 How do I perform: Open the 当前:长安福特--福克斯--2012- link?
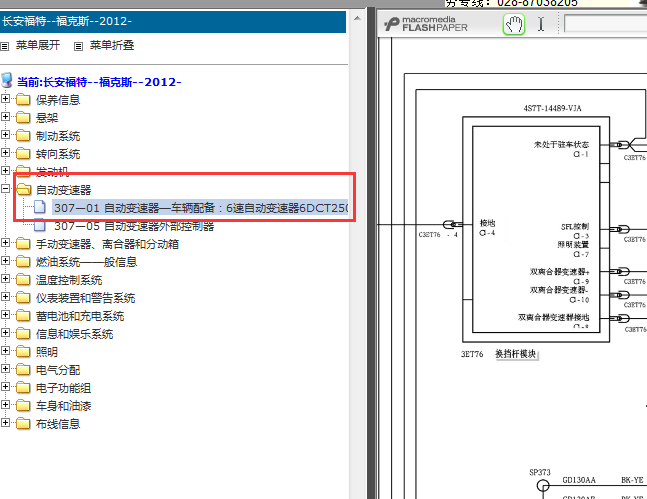click(x=99, y=82)
